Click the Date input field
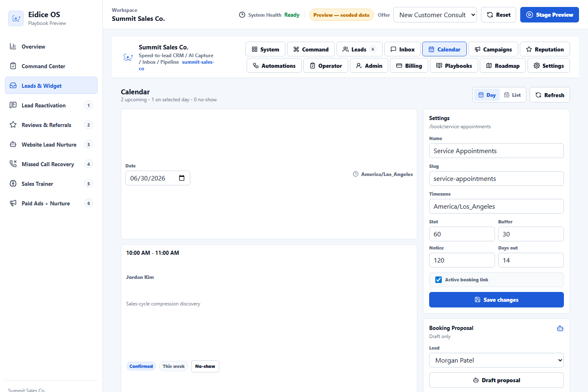 coord(158,178)
